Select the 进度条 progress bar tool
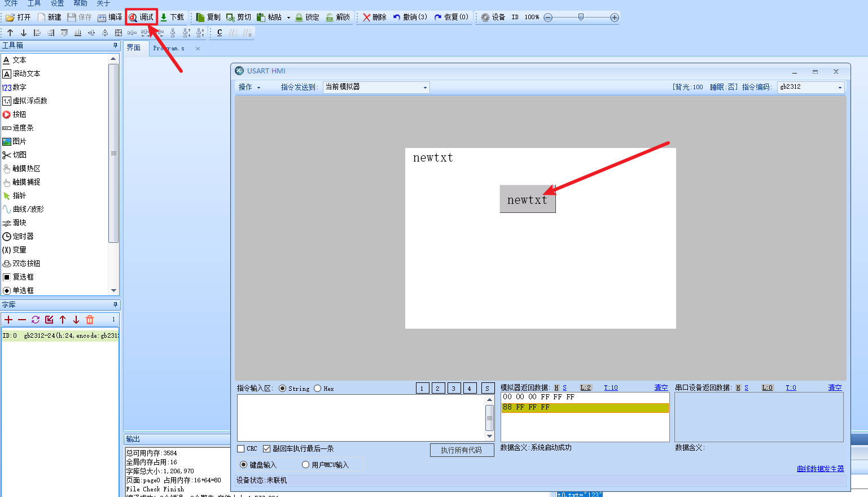This screenshot has height=497, width=868. pyautogui.click(x=18, y=128)
